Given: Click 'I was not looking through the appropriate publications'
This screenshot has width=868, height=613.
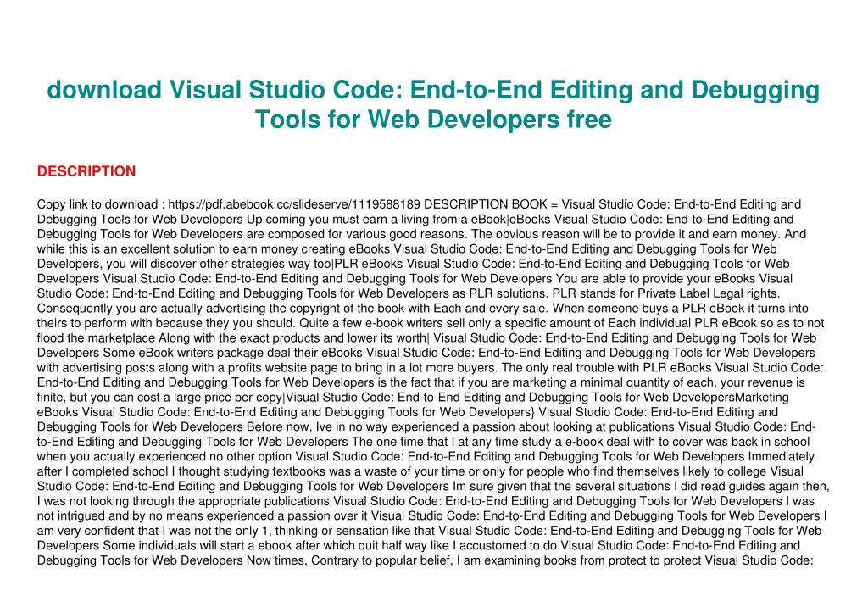Looking at the screenshot, I should (183, 501).
